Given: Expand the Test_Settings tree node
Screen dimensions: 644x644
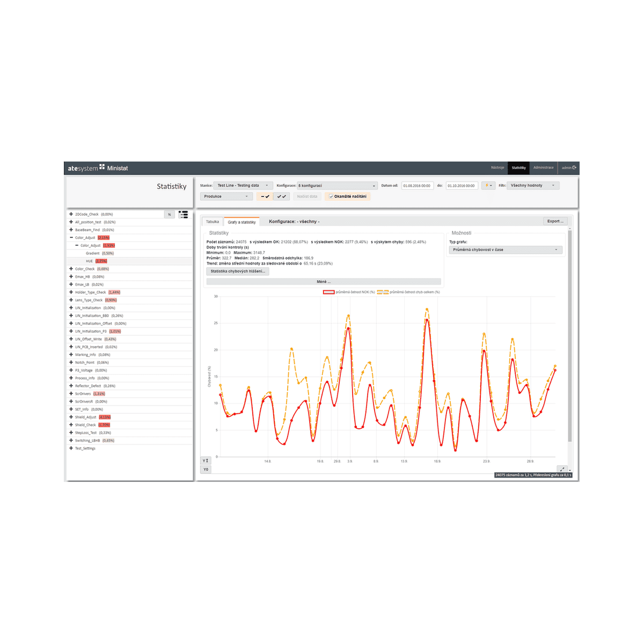Looking at the screenshot, I should click(71, 448).
